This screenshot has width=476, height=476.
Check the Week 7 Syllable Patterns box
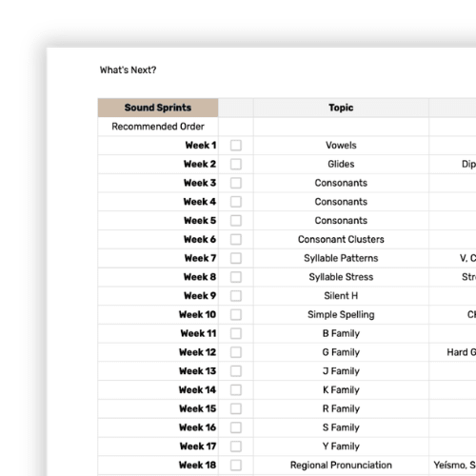coord(236,258)
